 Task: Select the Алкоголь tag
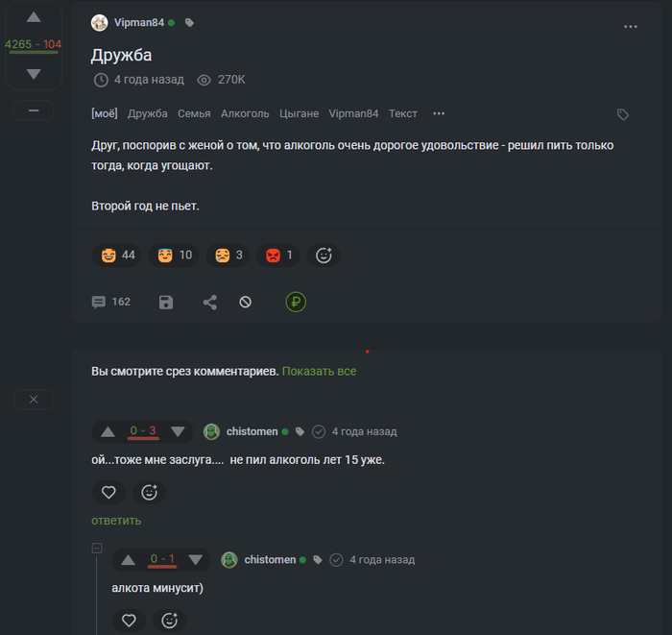tap(245, 113)
